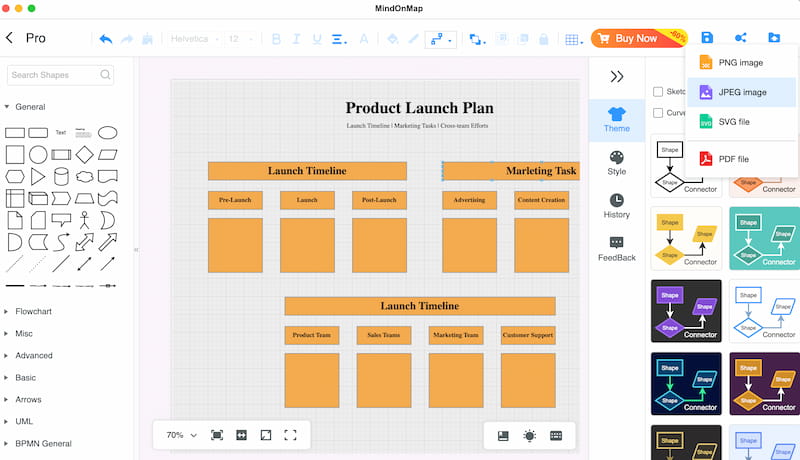Click the Search Shapes input field
800x460 pixels.
pos(60,75)
